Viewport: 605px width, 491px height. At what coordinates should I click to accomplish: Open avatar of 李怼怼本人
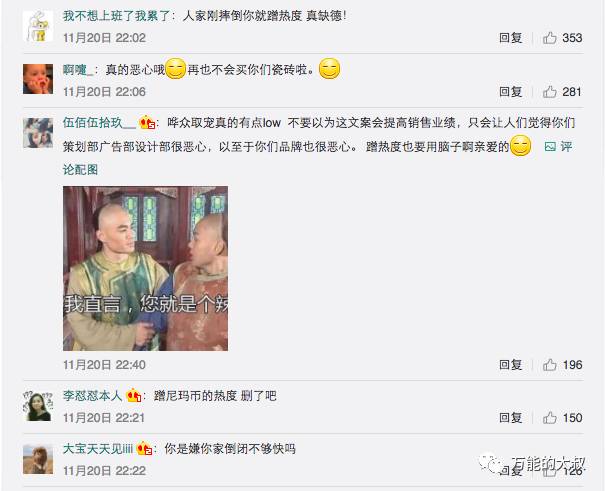point(38,406)
